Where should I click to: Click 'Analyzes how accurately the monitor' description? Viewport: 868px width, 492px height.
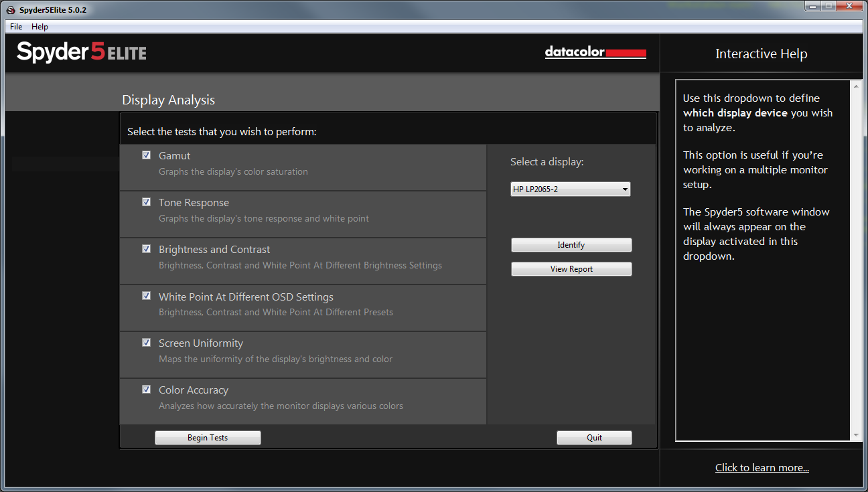point(281,406)
